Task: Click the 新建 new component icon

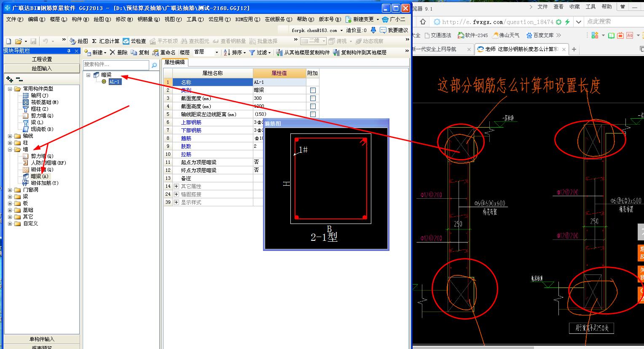Action: coord(88,52)
